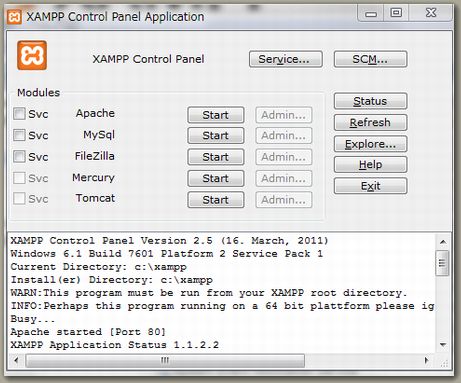Open Admin for Apache

tap(284, 115)
